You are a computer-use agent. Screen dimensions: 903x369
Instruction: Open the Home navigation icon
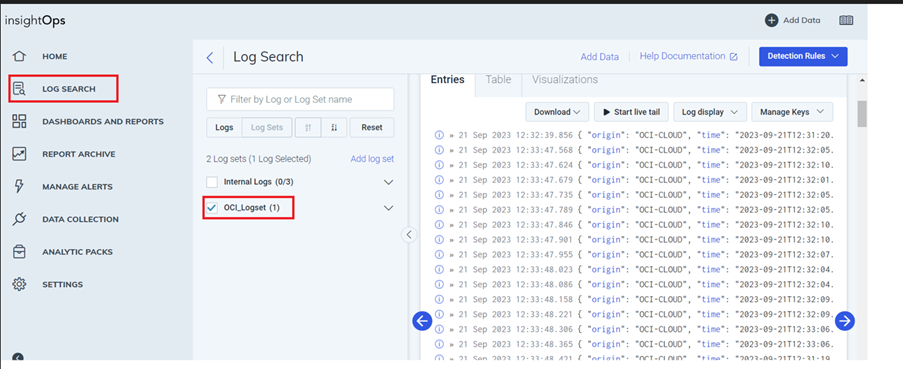click(x=20, y=56)
